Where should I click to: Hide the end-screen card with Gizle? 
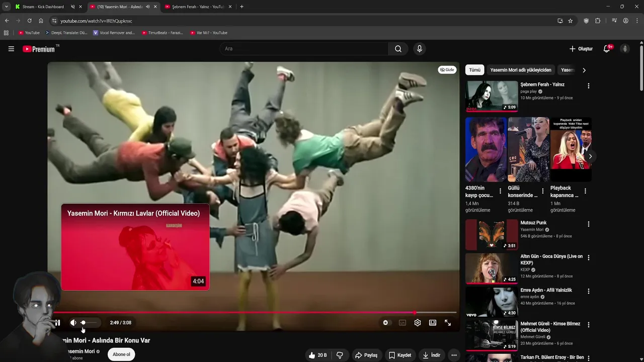(x=447, y=70)
